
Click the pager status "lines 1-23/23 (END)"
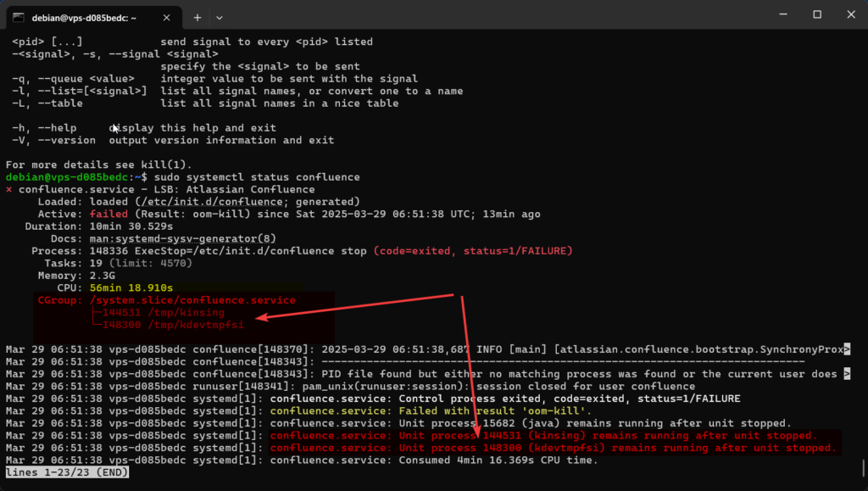pyautogui.click(x=67, y=472)
